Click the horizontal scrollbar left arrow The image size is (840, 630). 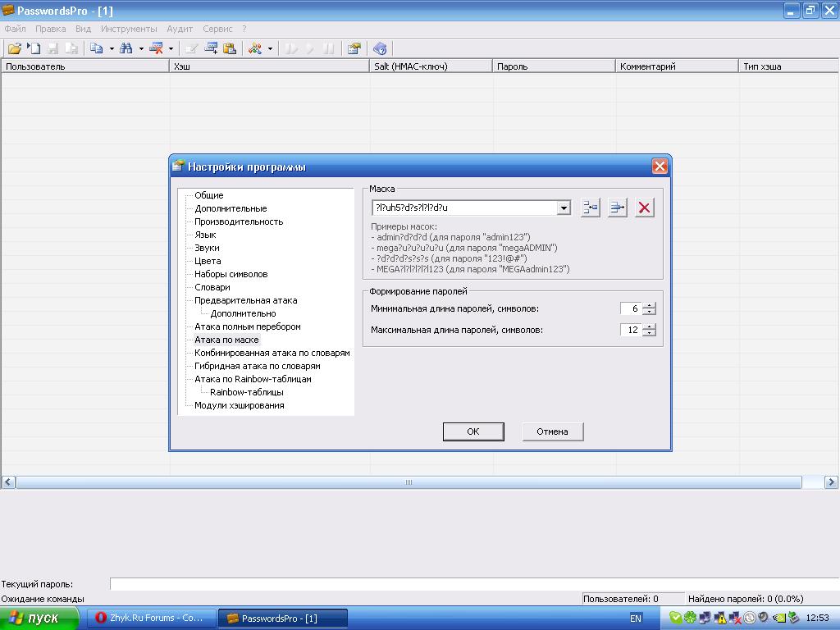(8, 482)
